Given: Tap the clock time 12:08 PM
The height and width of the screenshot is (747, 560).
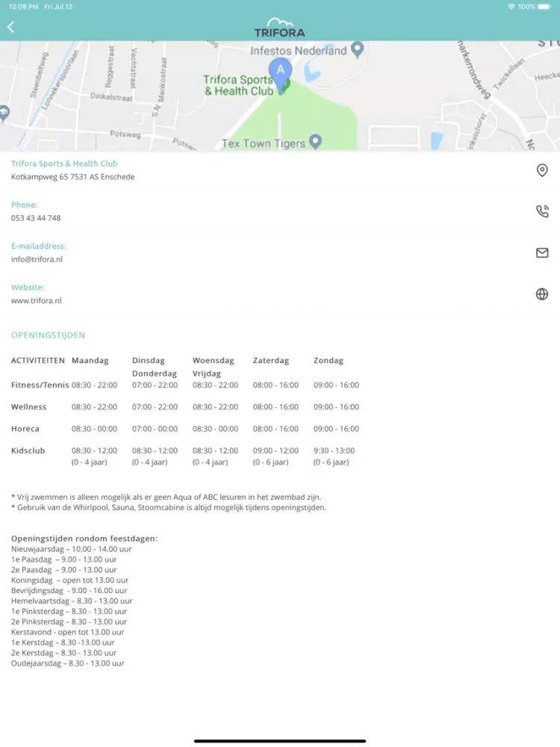Looking at the screenshot, I should click(24, 7).
